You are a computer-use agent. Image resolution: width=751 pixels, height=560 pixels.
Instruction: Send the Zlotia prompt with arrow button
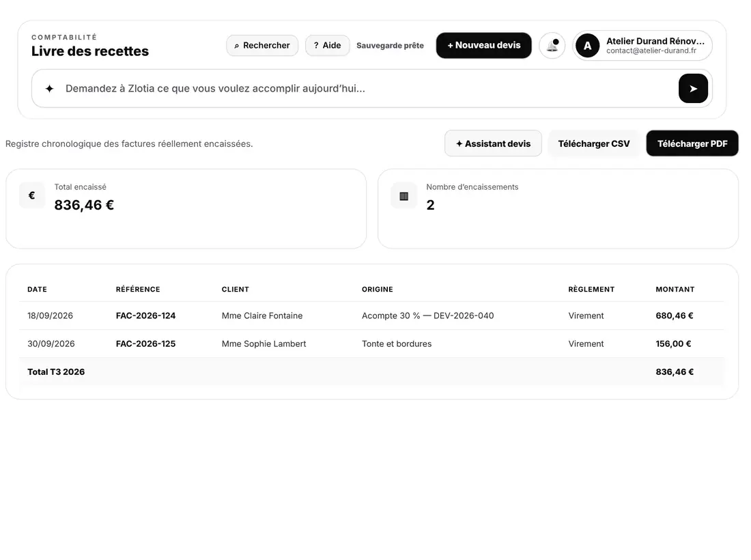coord(693,89)
